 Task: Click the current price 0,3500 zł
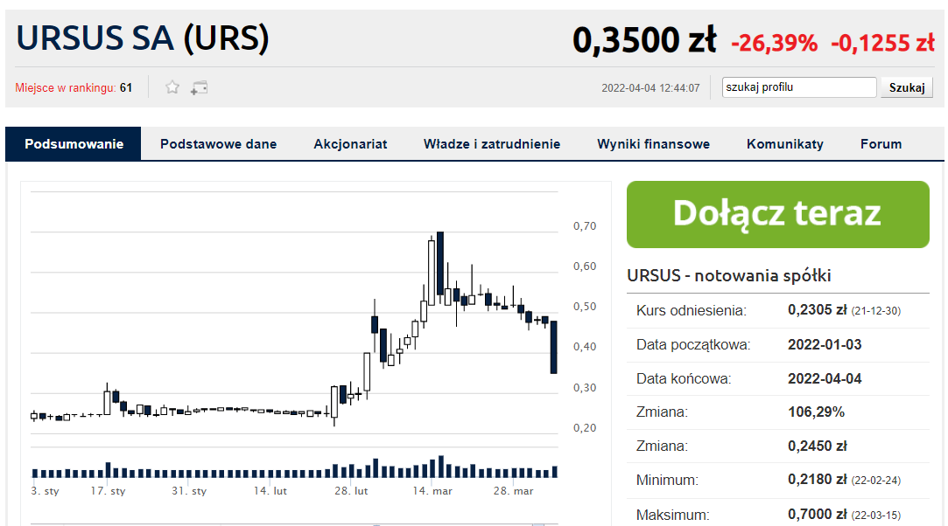tap(644, 40)
